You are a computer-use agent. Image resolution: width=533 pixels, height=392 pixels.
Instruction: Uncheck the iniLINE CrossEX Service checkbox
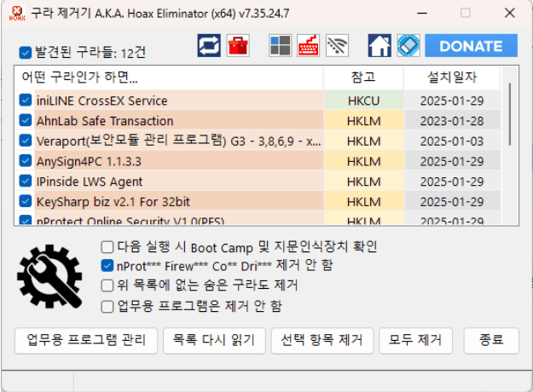tap(26, 101)
